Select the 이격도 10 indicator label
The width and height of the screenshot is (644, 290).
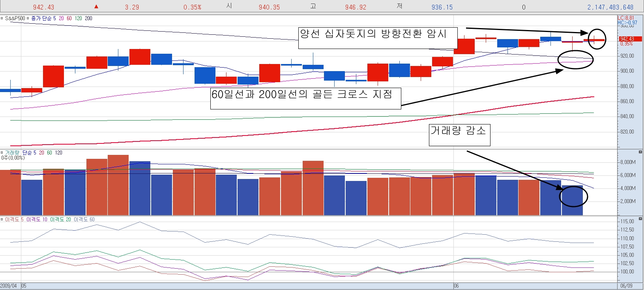37,219
